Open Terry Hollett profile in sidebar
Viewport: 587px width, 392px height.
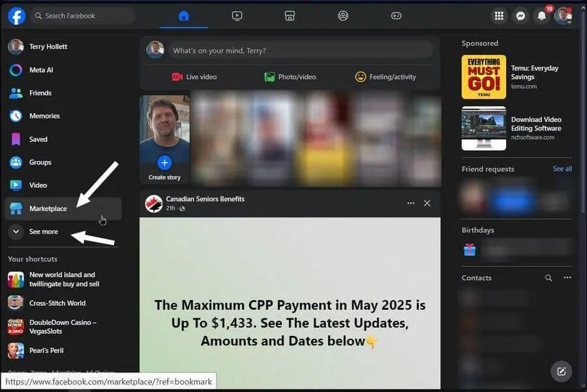[x=63, y=46]
